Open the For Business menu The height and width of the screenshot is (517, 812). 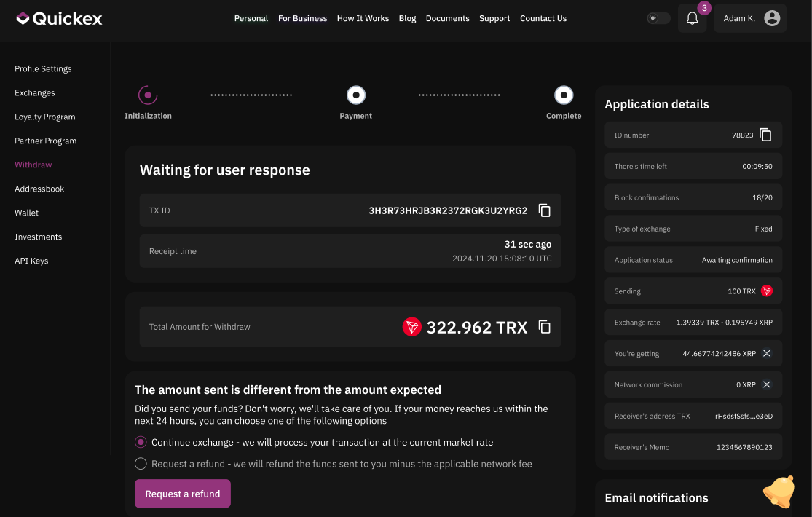pyautogui.click(x=302, y=19)
